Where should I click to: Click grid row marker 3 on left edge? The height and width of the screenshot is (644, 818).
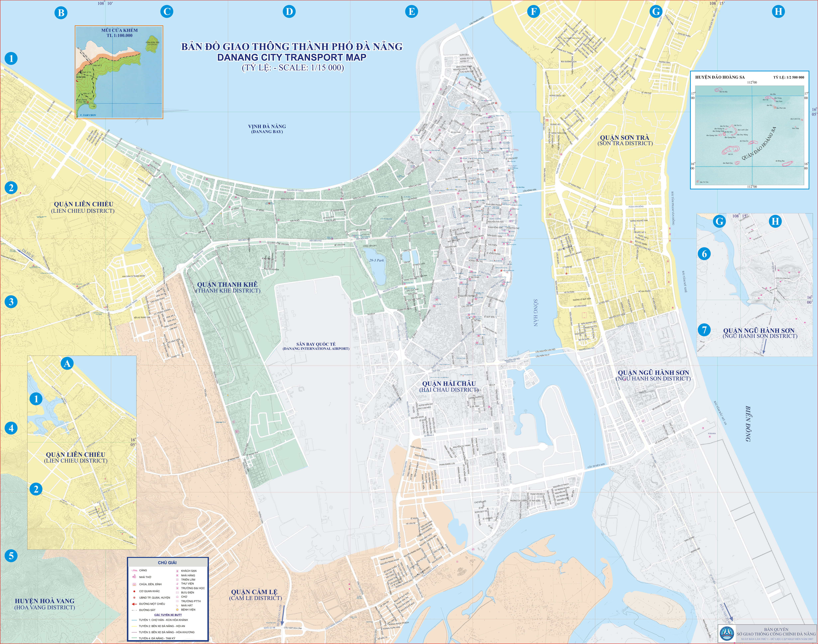pyautogui.click(x=11, y=302)
